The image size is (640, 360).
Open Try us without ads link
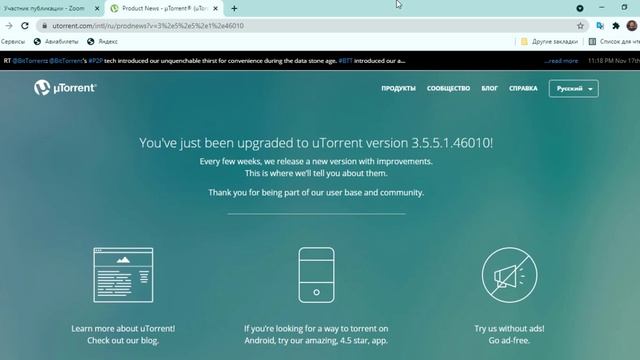(509, 334)
